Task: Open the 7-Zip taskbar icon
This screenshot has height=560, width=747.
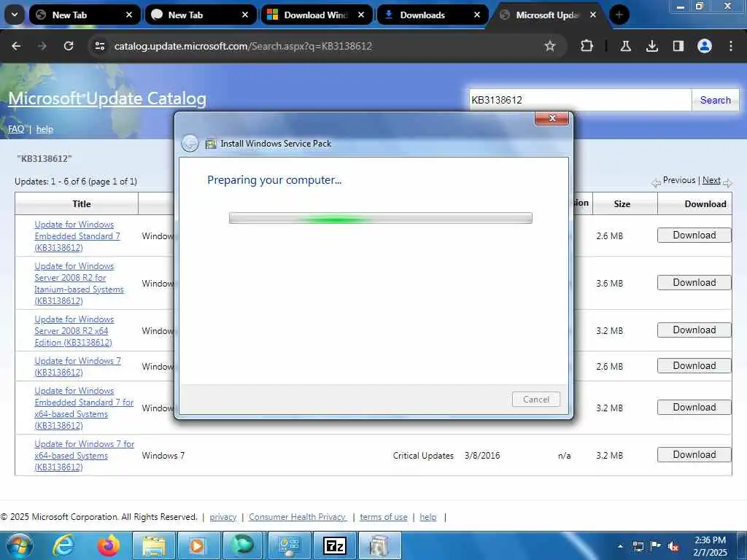Action: coord(334,545)
